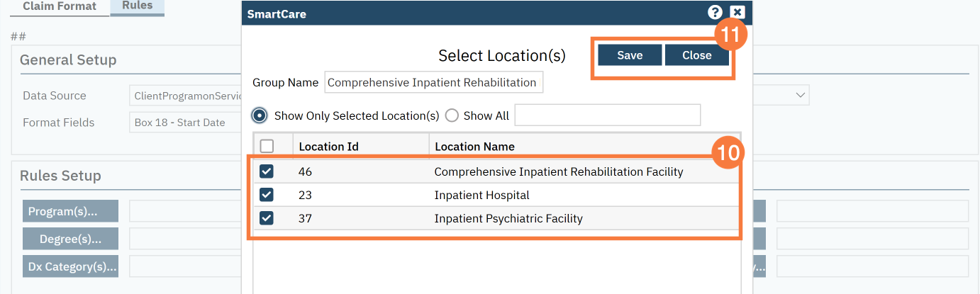Screen dimensions: 980x294
Task: Save the selected locations
Action: coord(630,55)
